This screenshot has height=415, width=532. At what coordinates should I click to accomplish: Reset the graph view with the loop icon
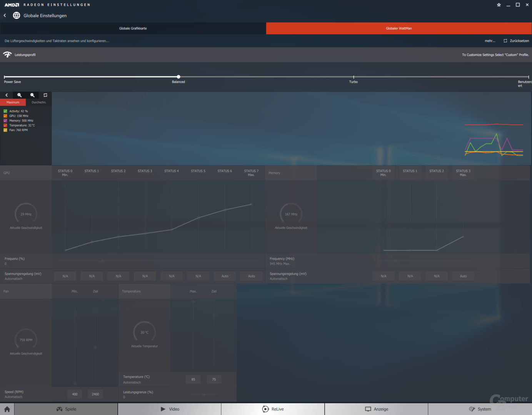click(45, 95)
